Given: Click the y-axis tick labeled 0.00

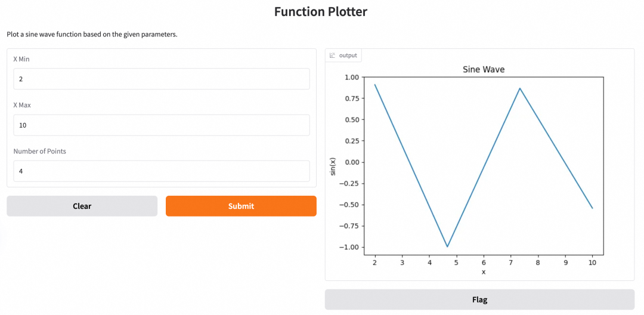Looking at the screenshot, I should 352,162.
